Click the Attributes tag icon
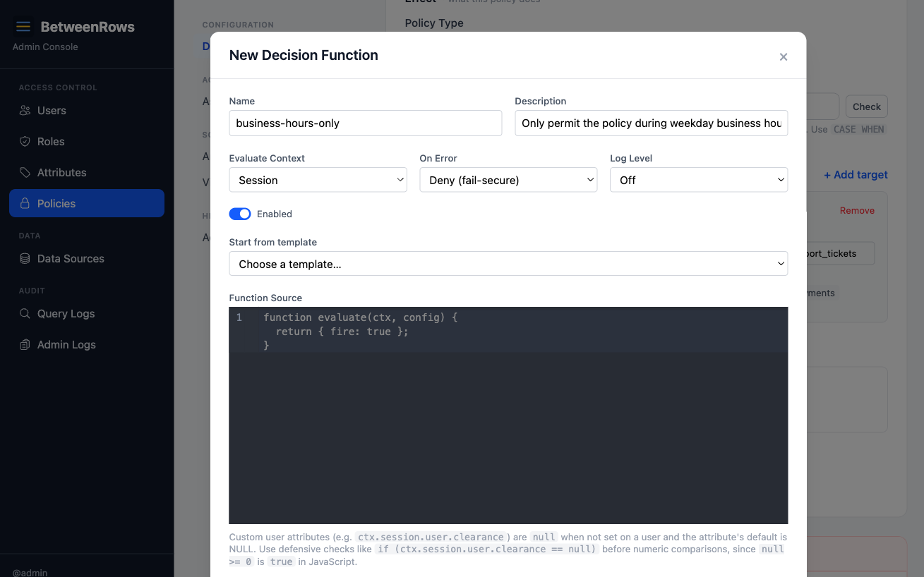924x577 pixels. (25, 173)
